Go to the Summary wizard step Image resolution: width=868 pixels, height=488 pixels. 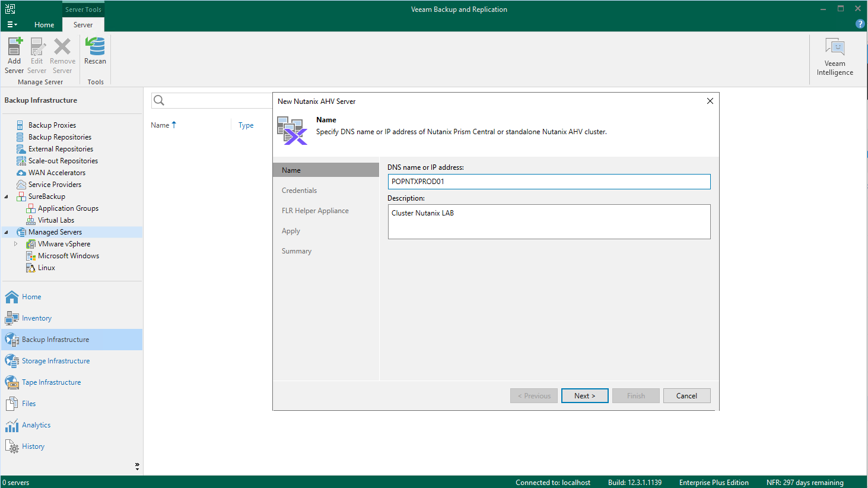296,251
